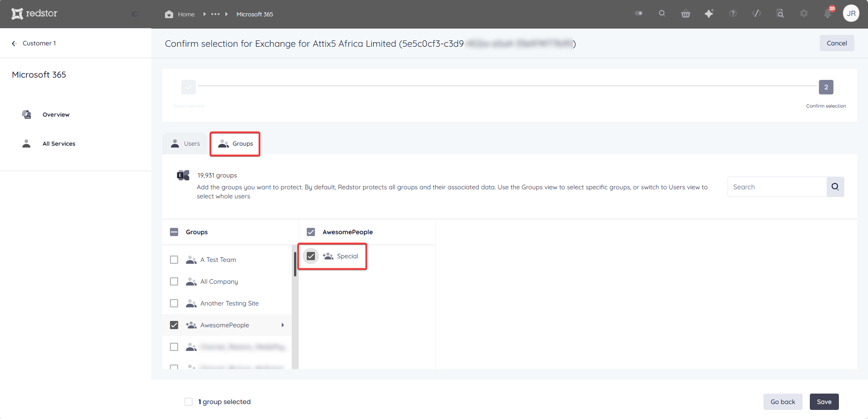
Task: Click the All Company group icon
Action: coord(191,281)
